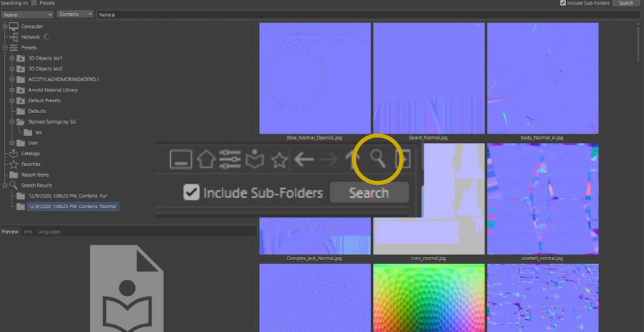Collapse the Search Results node
The width and height of the screenshot is (644, 332).
click(x=5, y=186)
